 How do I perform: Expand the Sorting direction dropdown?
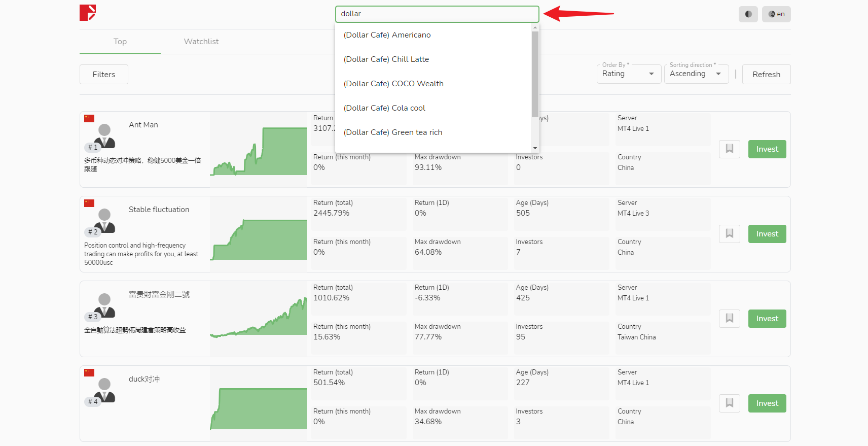[x=696, y=74]
